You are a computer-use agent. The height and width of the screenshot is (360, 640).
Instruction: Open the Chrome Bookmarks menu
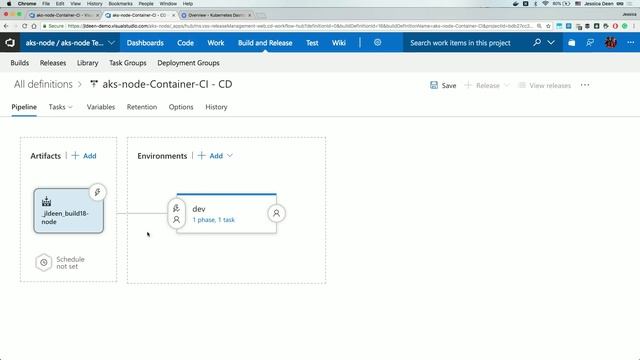click(120, 4)
